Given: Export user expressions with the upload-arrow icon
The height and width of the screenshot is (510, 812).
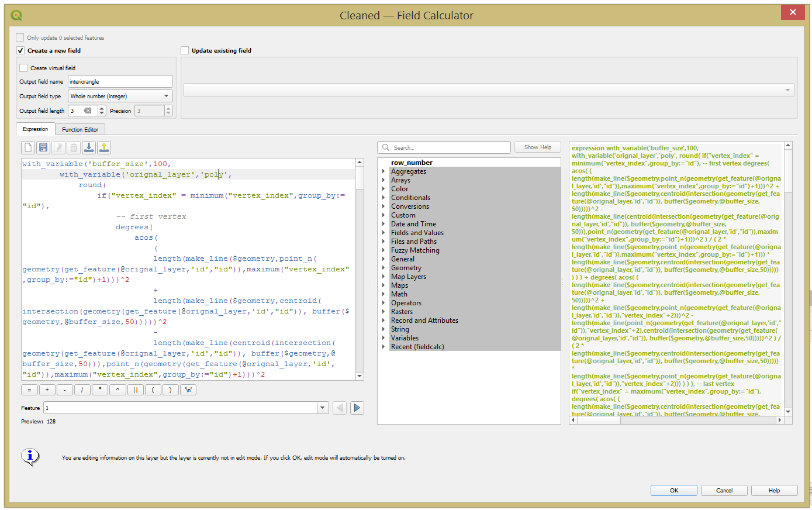Looking at the screenshot, I should coord(104,147).
